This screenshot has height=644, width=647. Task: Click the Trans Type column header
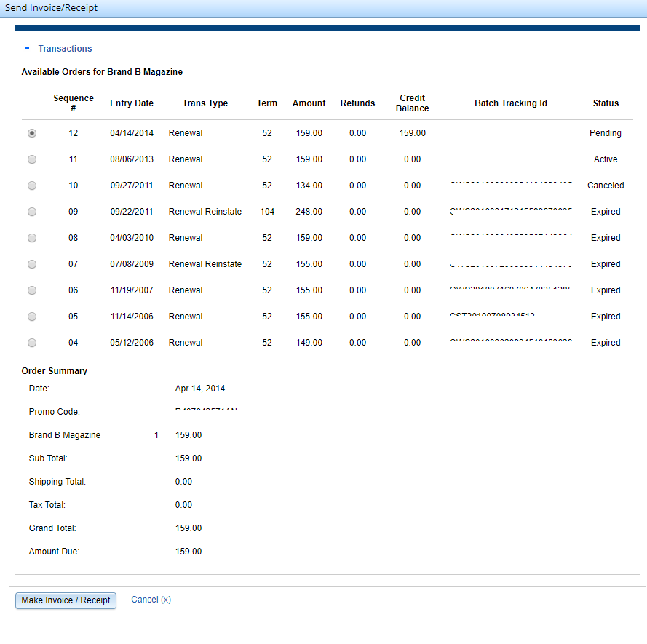(x=205, y=103)
